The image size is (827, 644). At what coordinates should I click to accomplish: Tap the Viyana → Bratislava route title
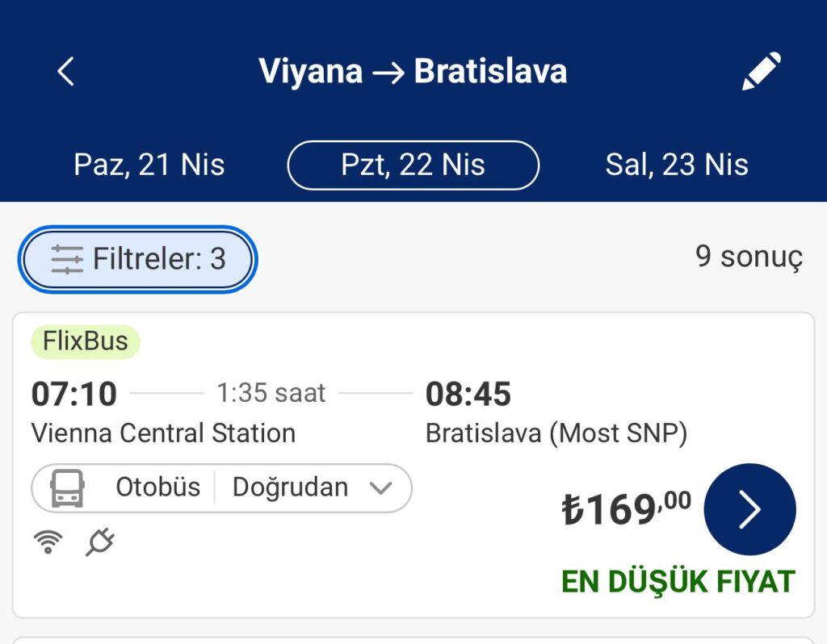pyautogui.click(x=413, y=71)
